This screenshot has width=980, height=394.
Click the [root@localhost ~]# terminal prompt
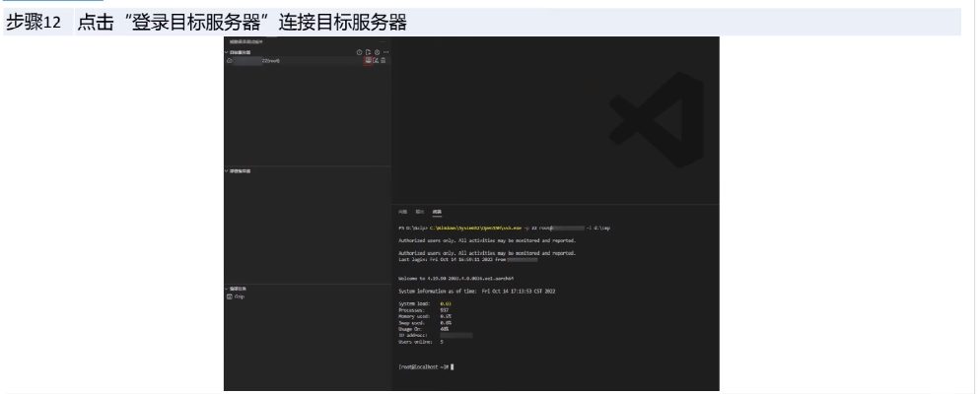tap(424, 366)
